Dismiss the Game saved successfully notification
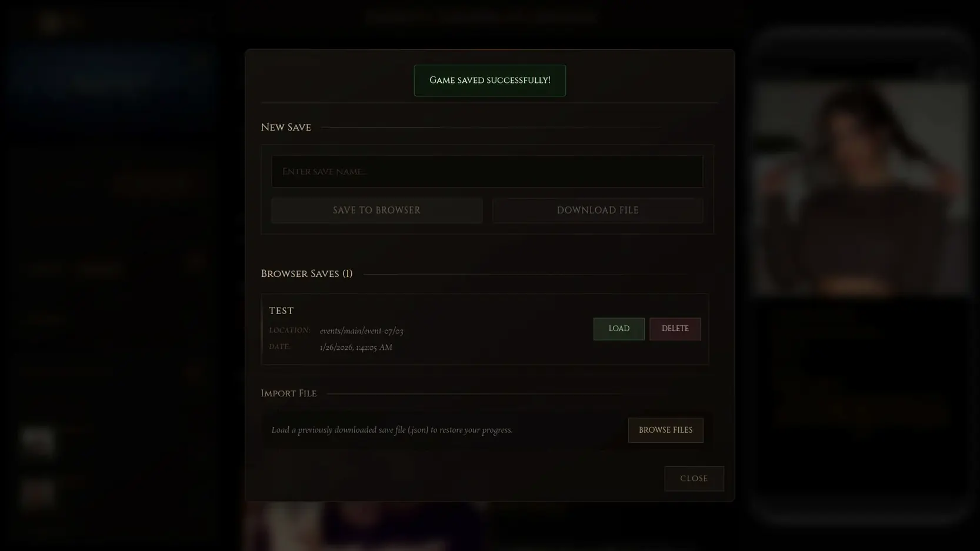The width and height of the screenshot is (980, 551). coord(489,81)
